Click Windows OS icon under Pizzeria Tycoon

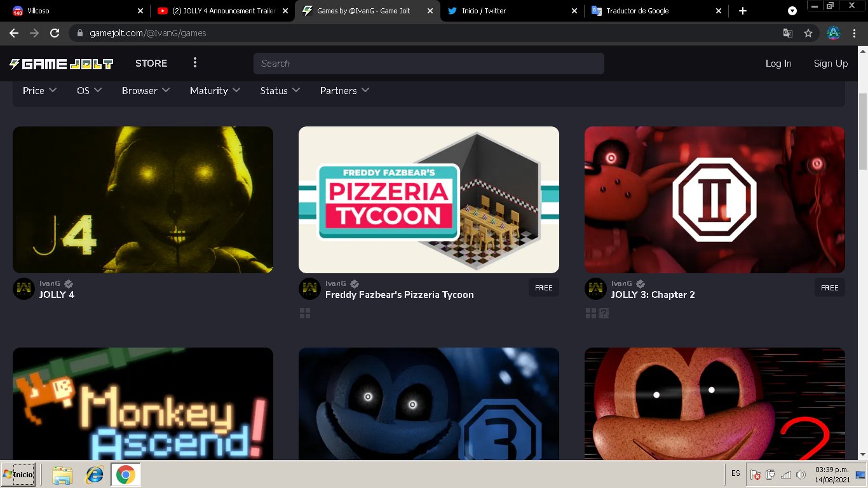tap(305, 313)
